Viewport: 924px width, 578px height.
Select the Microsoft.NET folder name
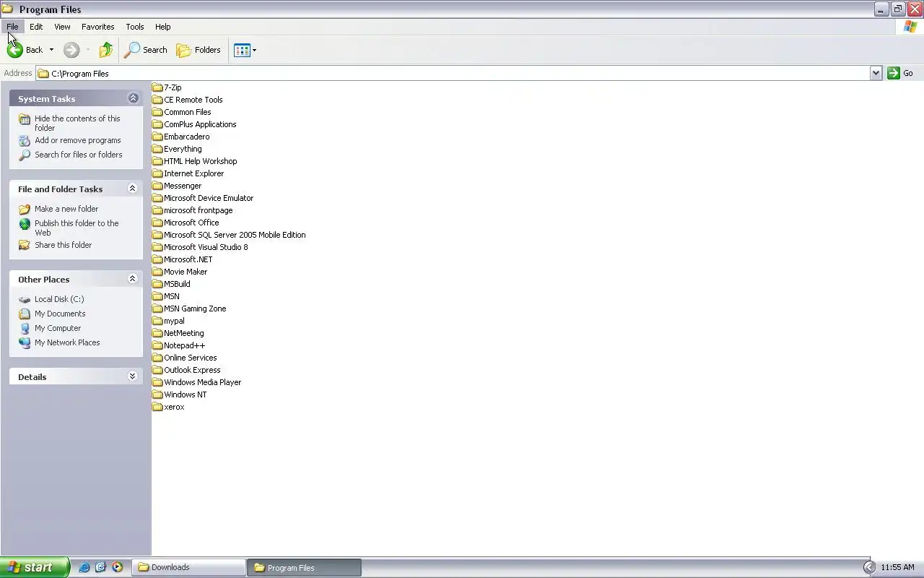pos(188,259)
